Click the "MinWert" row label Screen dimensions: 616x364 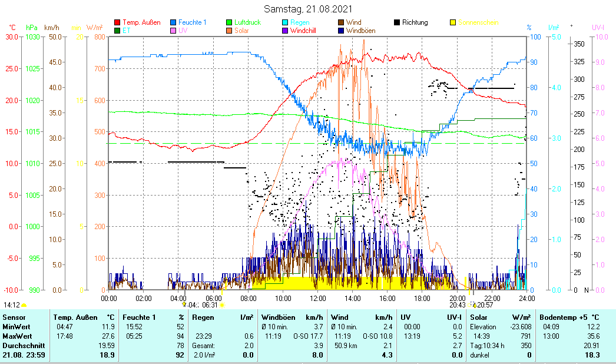click(16, 327)
